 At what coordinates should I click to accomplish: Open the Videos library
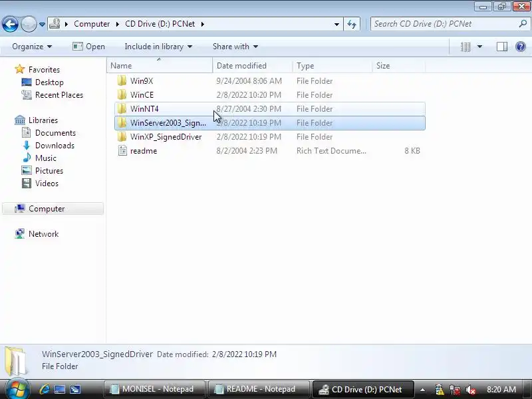coord(47,184)
